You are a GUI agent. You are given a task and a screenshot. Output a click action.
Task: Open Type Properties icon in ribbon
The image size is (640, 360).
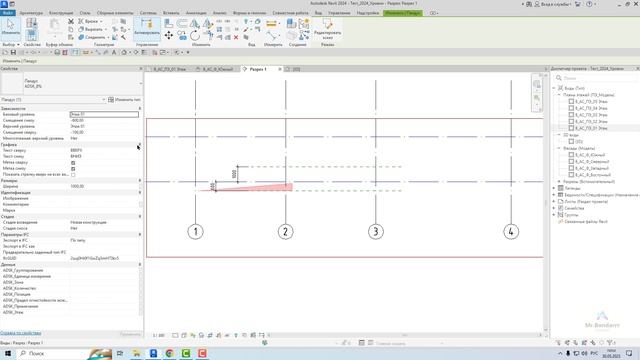[x=31, y=23]
